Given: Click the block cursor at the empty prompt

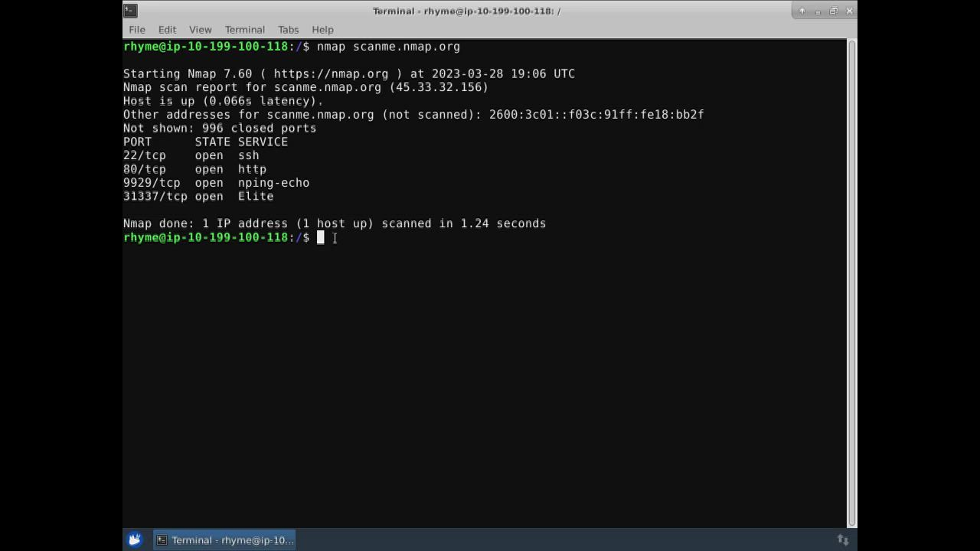Looking at the screenshot, I should [x=321, y=237].
